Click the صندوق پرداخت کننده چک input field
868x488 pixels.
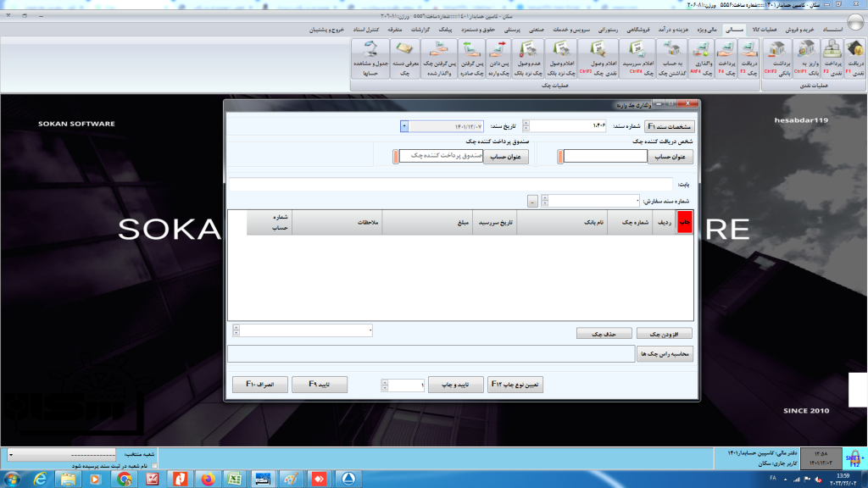click(441, 157)
